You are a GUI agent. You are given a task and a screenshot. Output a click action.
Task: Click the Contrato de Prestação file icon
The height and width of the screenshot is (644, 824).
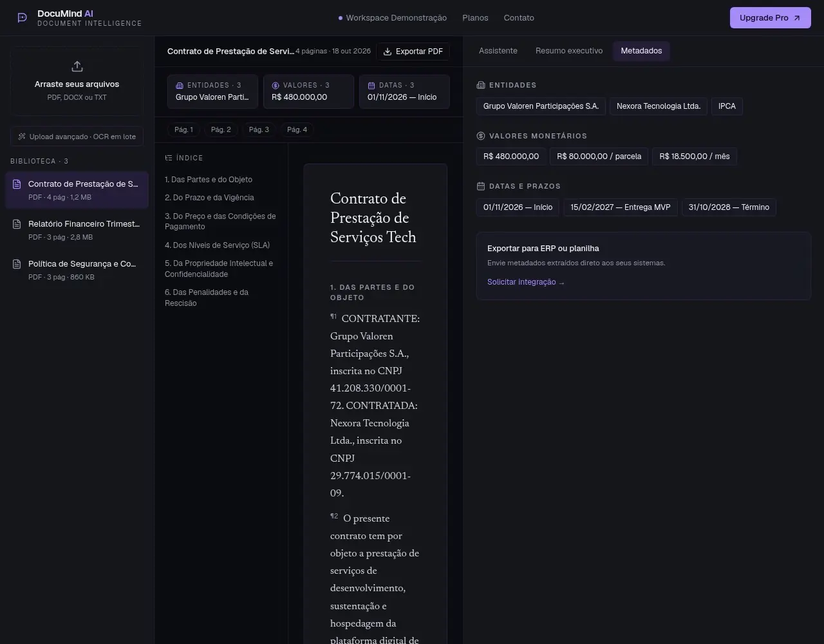point(17,184)
